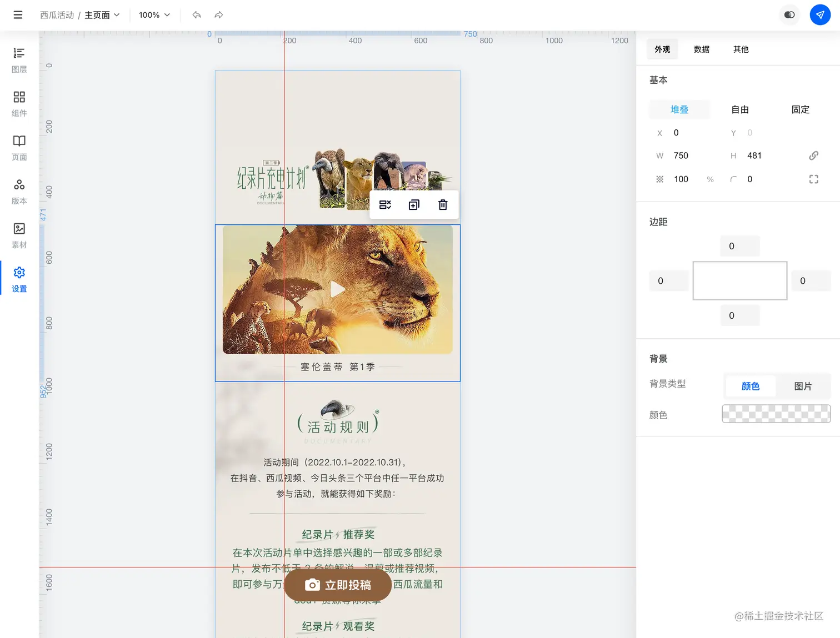Click the corner radius expand icon
Screen dimensions: 840x638
[813, 179]
